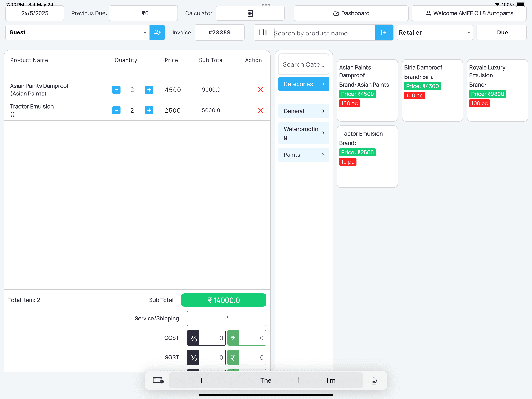The image size is (532, 399).
Task: Click the CGST rupee icon
Action: point(233,338)
